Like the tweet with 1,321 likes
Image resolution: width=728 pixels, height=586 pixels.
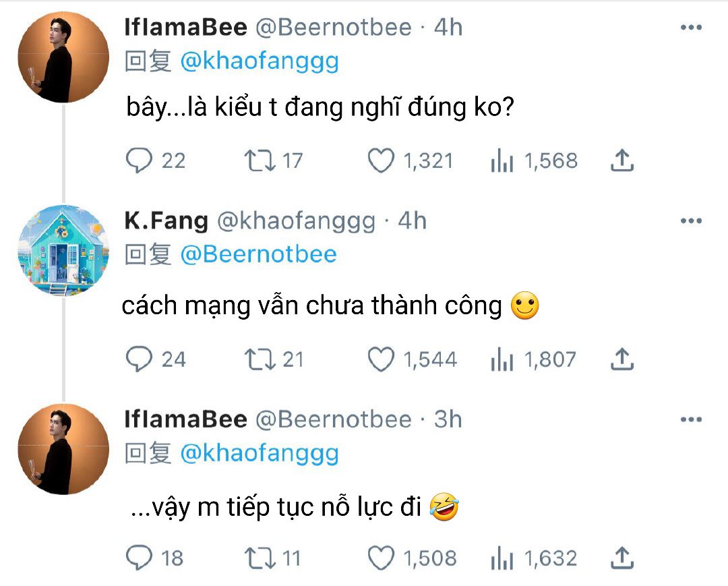381,160
